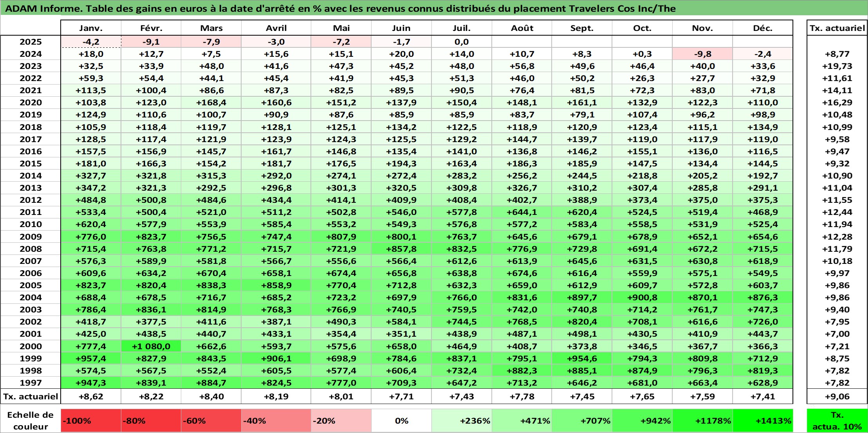
Task: Click the '-4,2' cell for January 2025
Action: point(91,42)
